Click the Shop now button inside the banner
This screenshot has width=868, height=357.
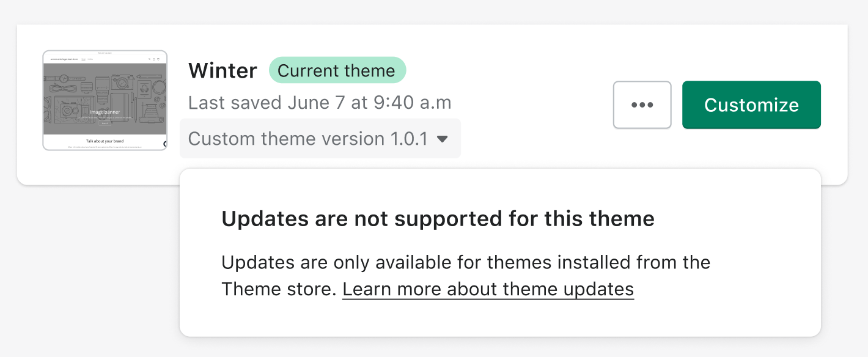105,123
